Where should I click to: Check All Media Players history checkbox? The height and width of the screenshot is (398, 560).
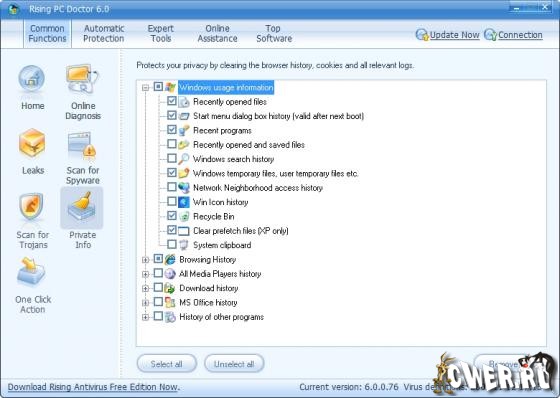coord(158,273)
